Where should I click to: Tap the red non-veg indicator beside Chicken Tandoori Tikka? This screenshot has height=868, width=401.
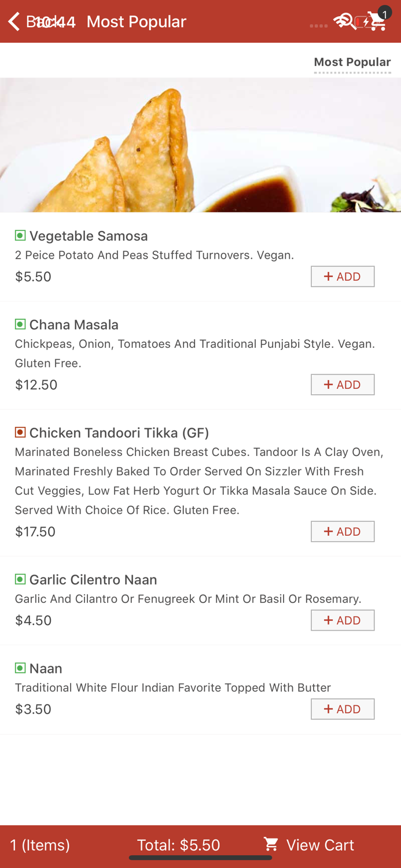(x=20, y=432)
